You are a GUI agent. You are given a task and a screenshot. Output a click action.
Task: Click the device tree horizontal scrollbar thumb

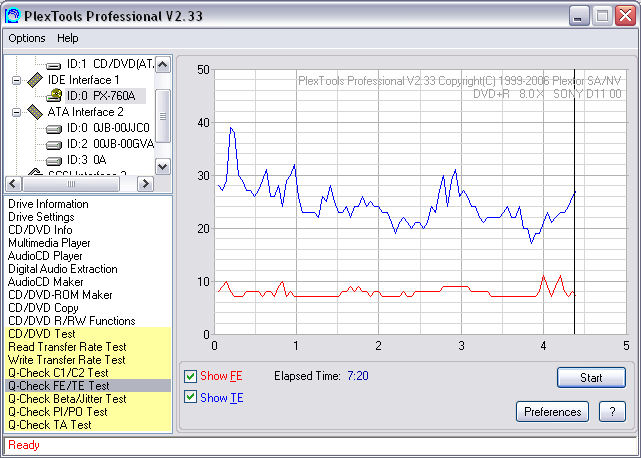(71, 184)
